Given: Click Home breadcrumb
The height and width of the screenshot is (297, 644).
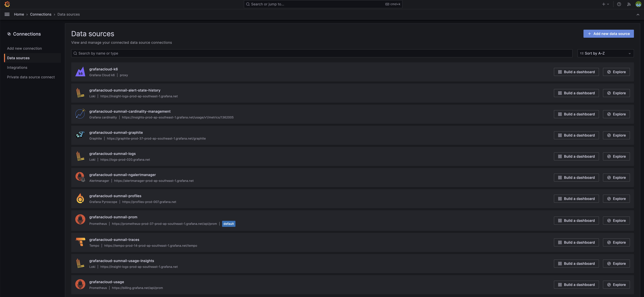Looking at the screenshot, I should point(19,14).
